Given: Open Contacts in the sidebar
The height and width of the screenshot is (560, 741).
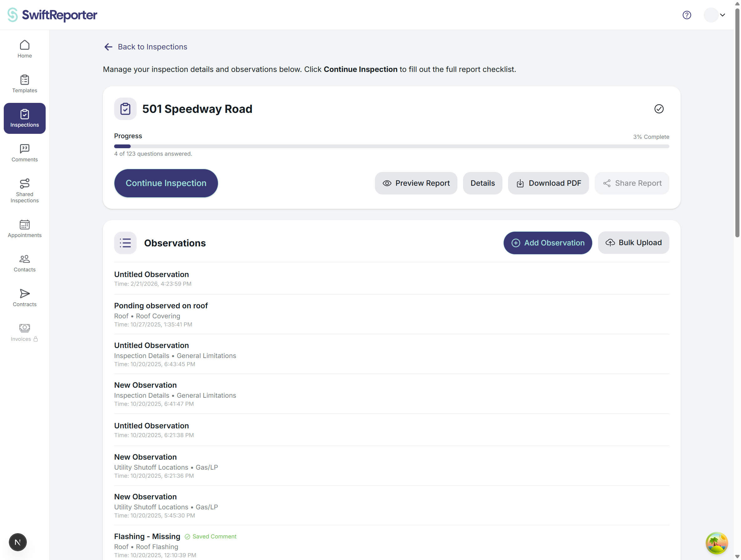Looking at the screenshot, I should pos(24,263).
